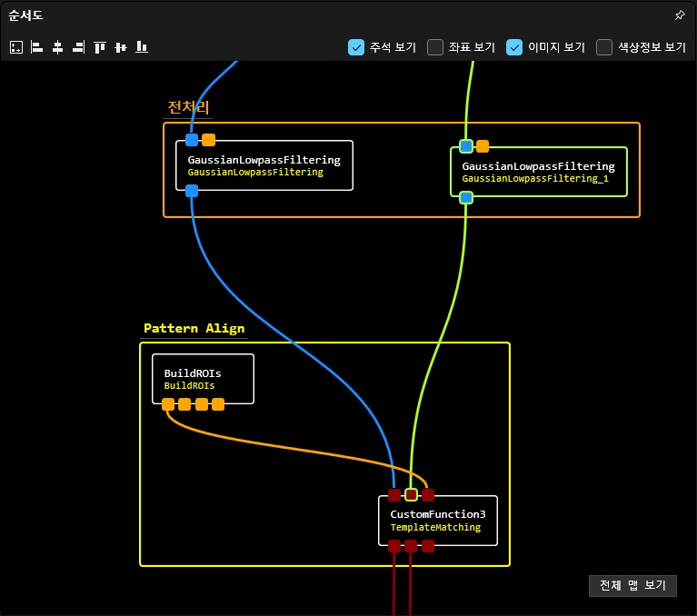The height and width of the screenshot is (616, 697).
Task: Select the BuildROIs node
Action: (x=202, y=379)
